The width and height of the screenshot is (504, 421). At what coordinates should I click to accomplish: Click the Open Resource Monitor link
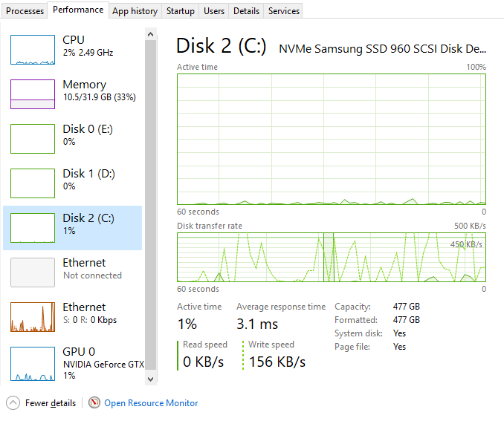[151, 403]
